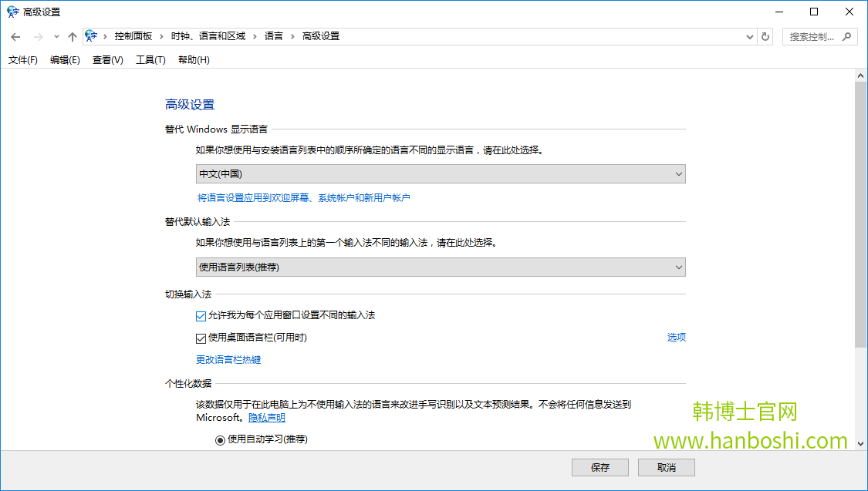Click the address bar control panel icon
The height and width of the screenshot is (491, 868).
(92, 36)
